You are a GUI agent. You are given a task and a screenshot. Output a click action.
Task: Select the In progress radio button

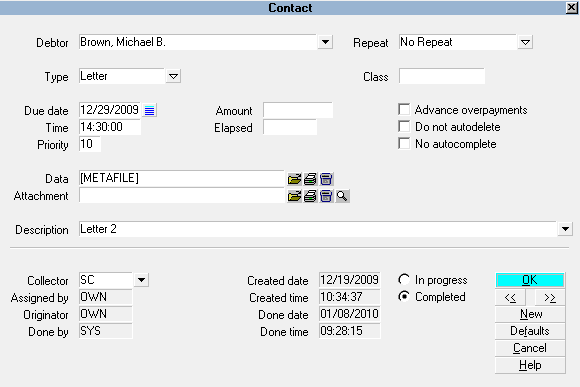[x=404, y=279]
